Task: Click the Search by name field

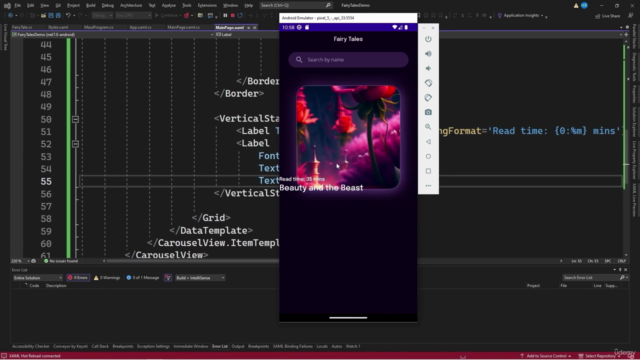Action: 348,60
